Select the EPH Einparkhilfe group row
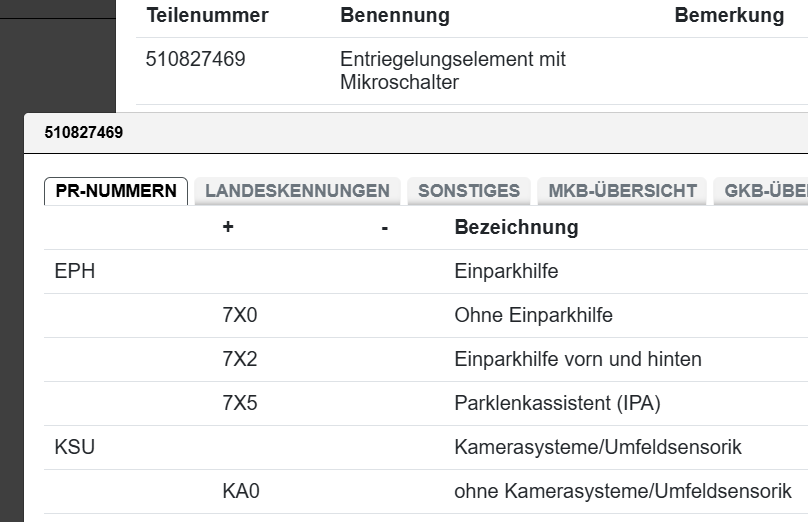 [x=75, y=271]
